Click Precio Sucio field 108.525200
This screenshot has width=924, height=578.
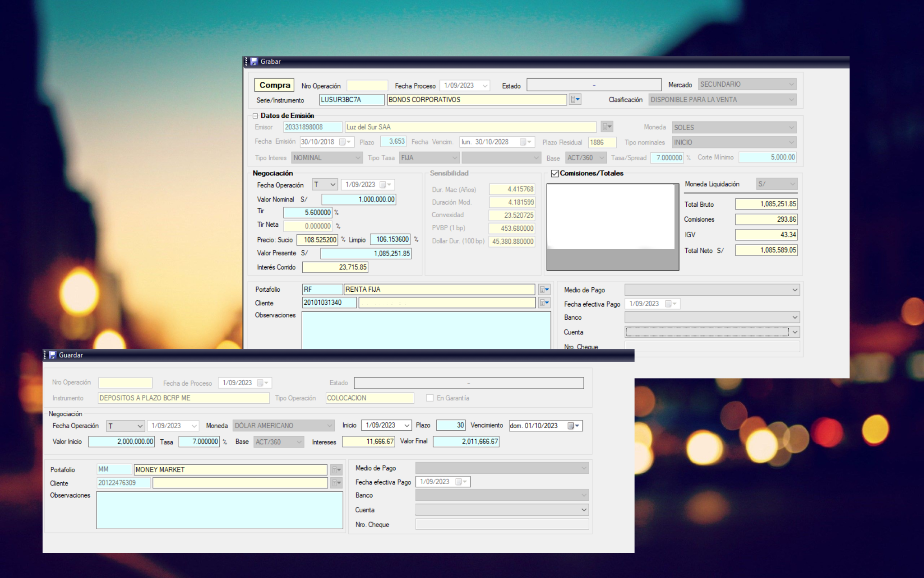(317, 239)
